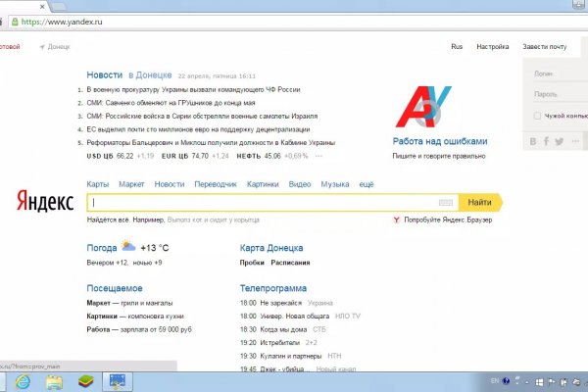Open BlueStacks from the taskbar

(x=85, y=379)
